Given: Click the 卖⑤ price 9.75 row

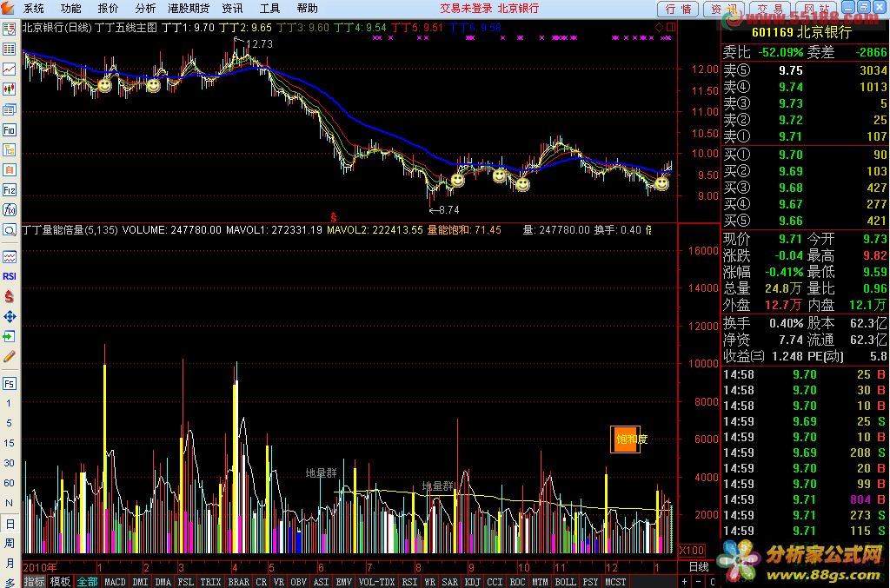Looking at the screenshot, I should 805,70.
